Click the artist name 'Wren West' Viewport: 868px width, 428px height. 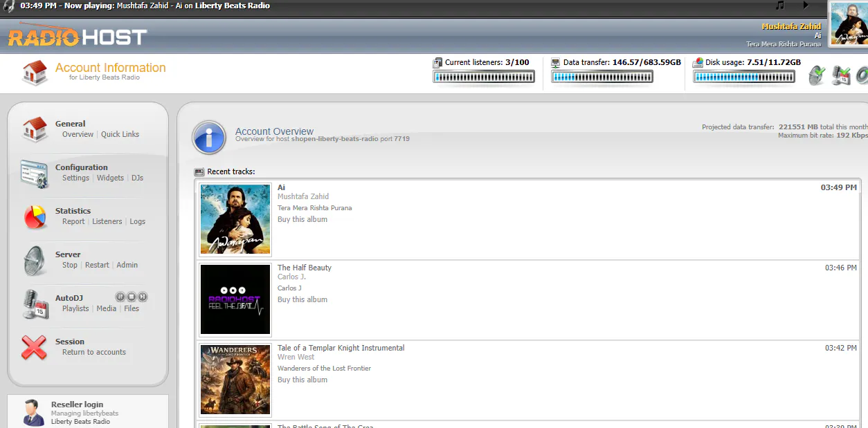click(296, 357)
